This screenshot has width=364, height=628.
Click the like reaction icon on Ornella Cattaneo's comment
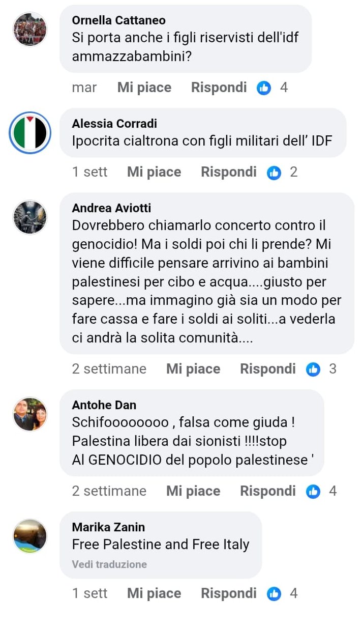click(264, 88)
